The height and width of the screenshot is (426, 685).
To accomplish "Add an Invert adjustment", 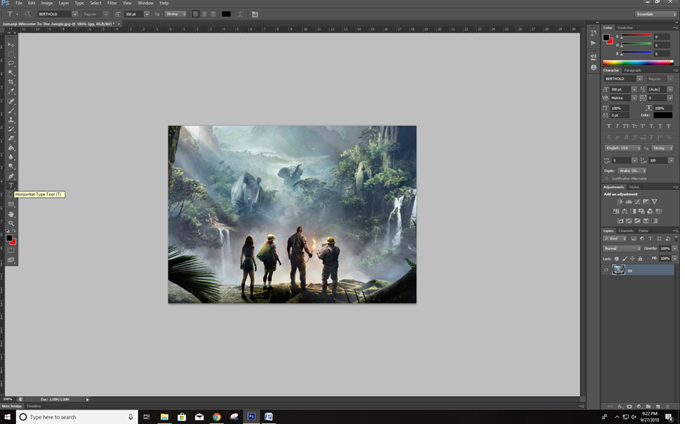I will [x=620, y=221].
